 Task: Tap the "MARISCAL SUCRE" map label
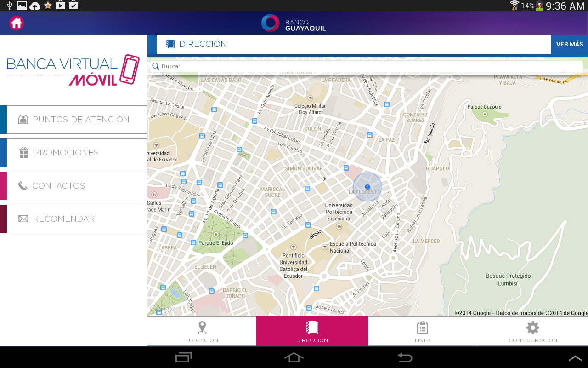click(x=272, y=192)
